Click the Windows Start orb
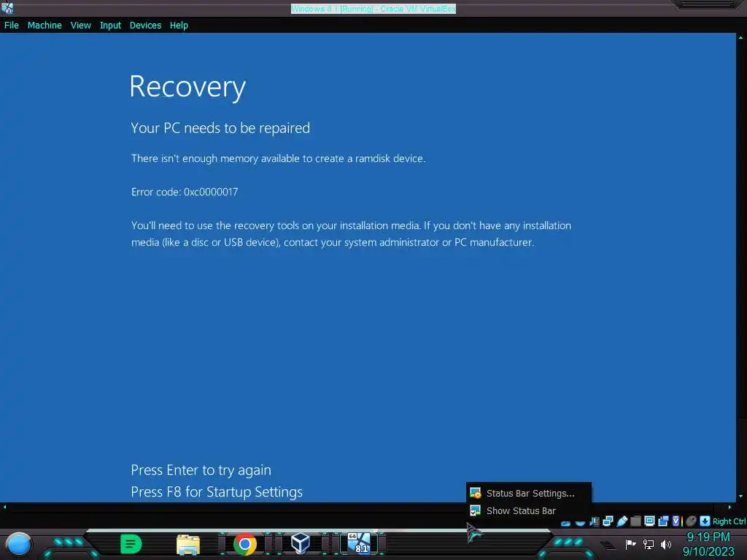 pyautogui.click(x=18, y=544)
